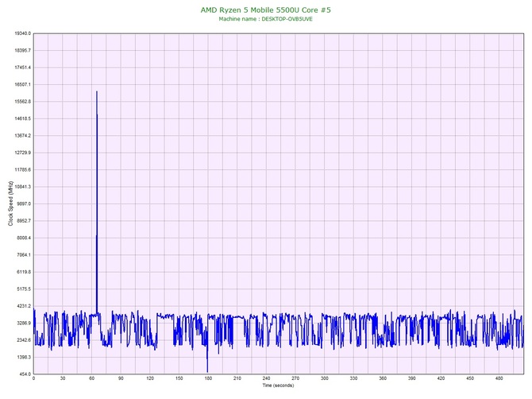Screen dimensions: 532x399
Task: Click the 330 tick on time axis
Action: pos(353,378)
